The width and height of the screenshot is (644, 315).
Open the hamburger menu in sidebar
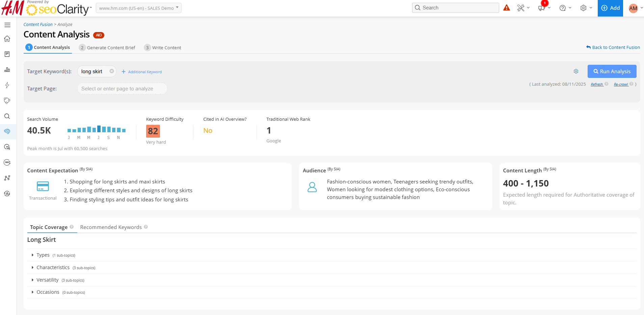pos(7,25)
